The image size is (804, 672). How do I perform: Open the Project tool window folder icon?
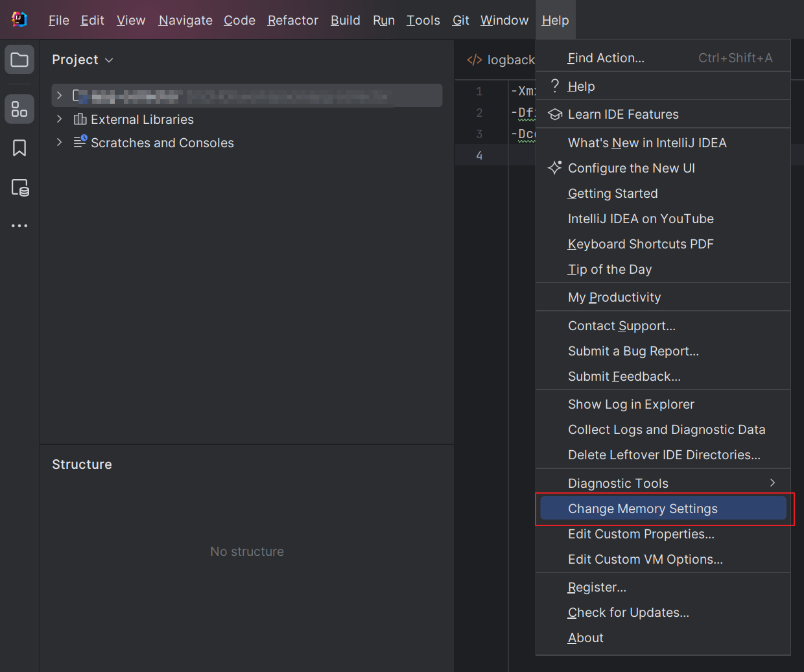tap(19, 60)
